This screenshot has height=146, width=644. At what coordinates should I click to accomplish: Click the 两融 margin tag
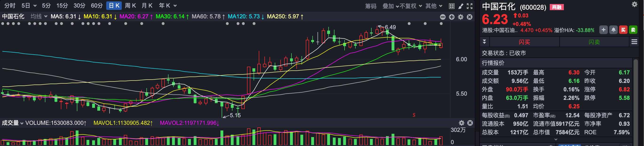click(557, 7)
